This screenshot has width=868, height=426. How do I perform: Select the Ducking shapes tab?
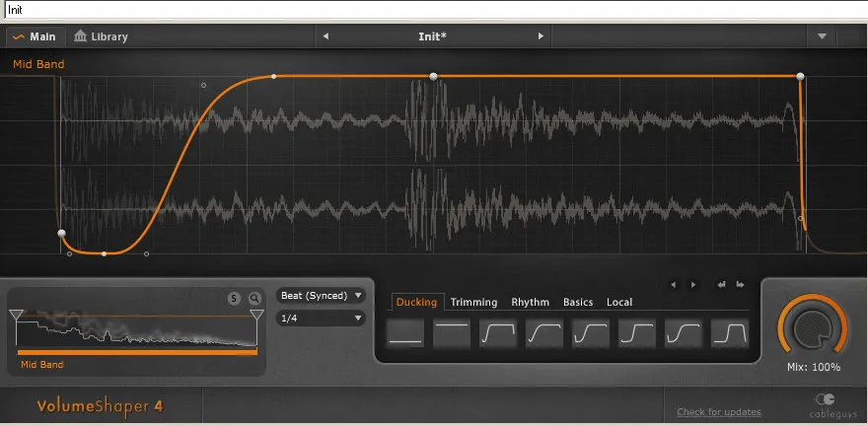417,302
